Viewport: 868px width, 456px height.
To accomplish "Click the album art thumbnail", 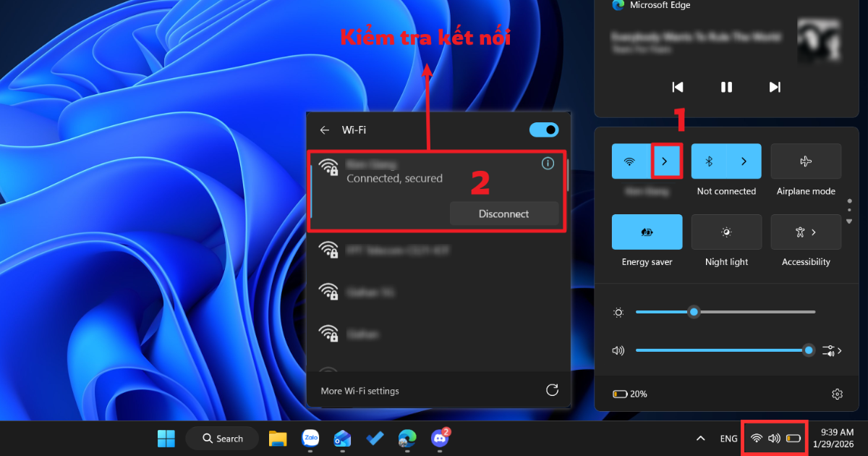I will point(819,41).
